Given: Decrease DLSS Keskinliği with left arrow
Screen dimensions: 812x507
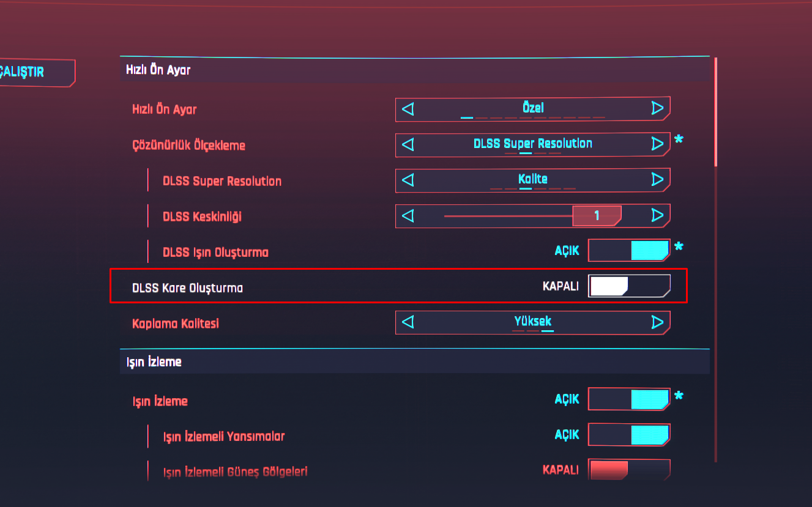Looking at the screenshot, I should [x=408, y=215].
